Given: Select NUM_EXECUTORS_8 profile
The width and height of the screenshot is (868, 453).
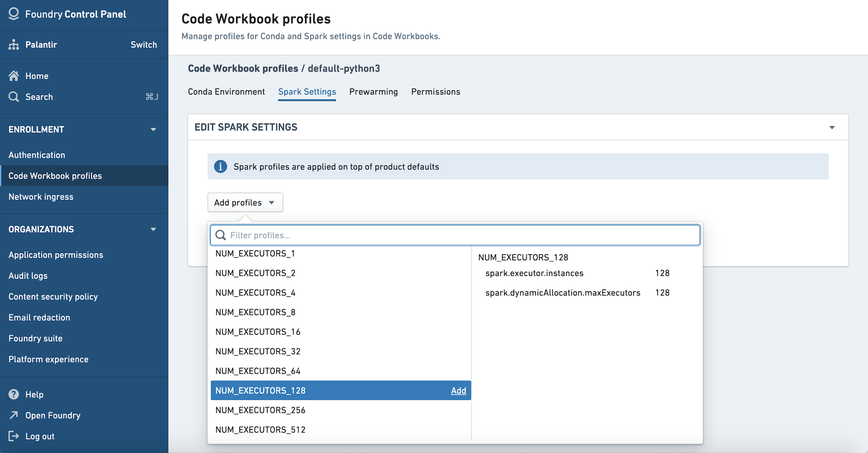Looking at the screenshot, I should [341, 312].
